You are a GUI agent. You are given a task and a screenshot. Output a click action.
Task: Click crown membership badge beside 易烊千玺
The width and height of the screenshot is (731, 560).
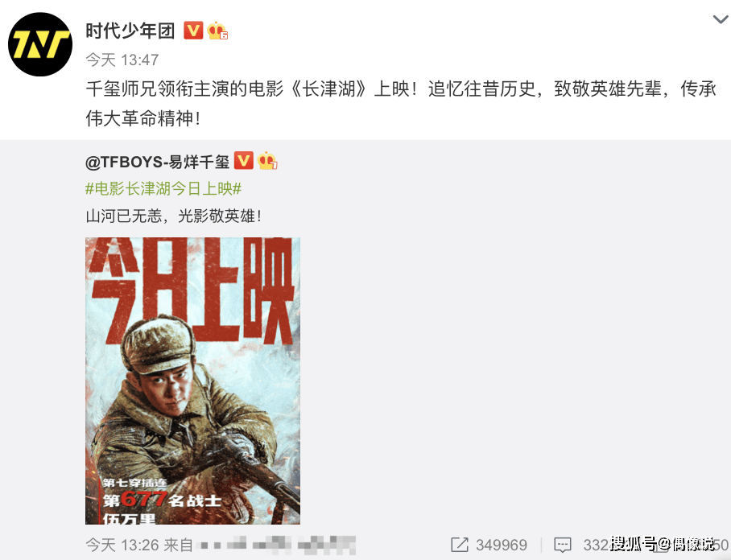(267, 161)
